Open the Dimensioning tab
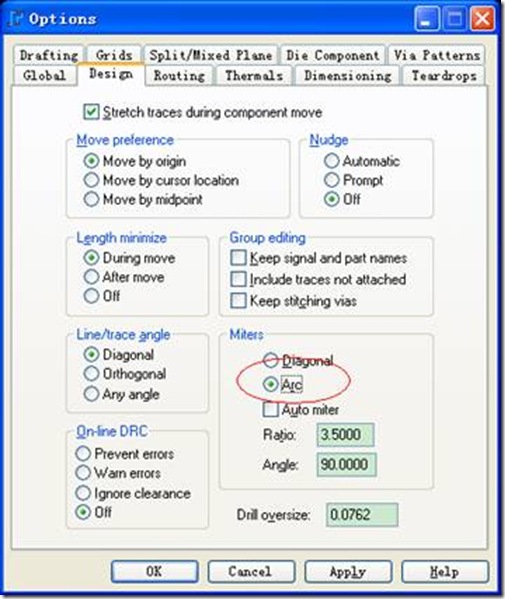This screenshot has width=505, height=599. (x=348, y=75)
